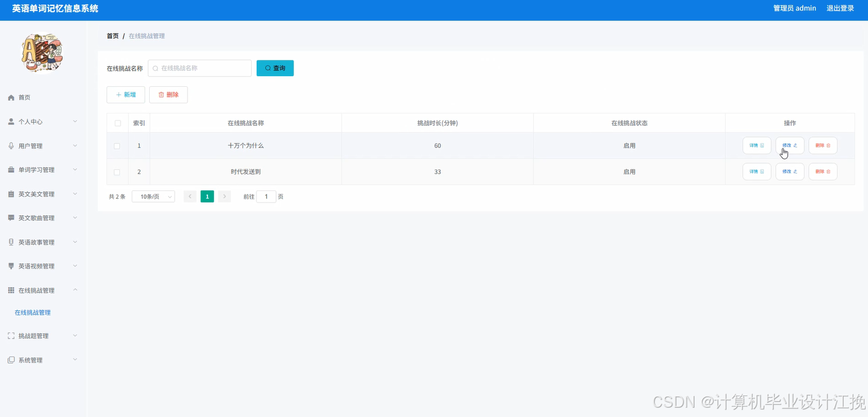This screenshot has width=868, height=417.
Task: Click the chat icon beside 英文歌曲管理
Action: [x=11, y=218]
